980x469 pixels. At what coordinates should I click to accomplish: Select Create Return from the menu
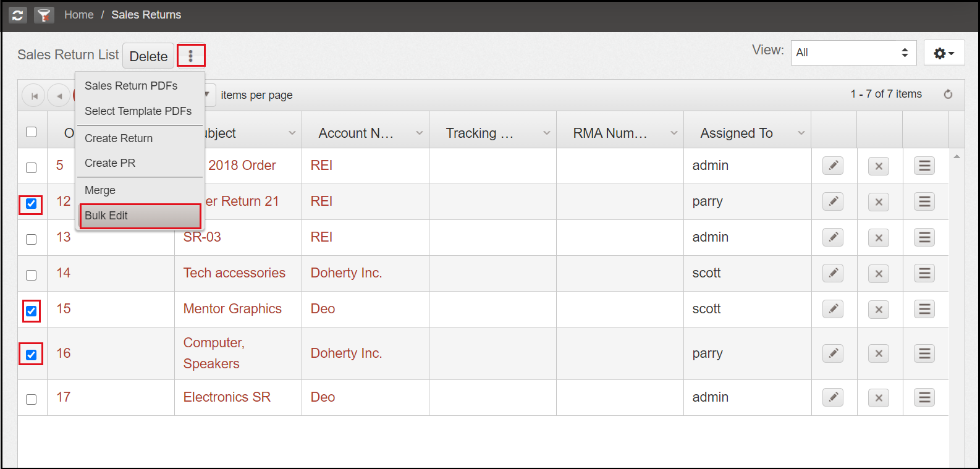(140, 138)
